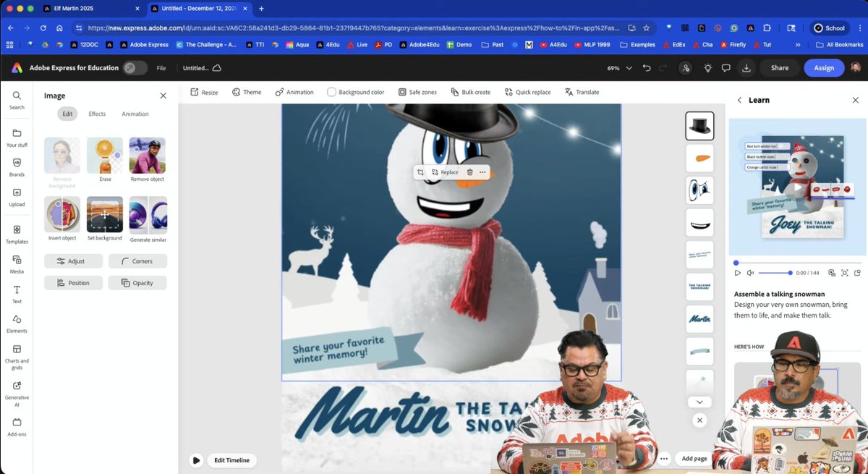Image resolution: width=868 pixels, height=474 pixels.
Task: Open the Templates panel
Action: pyautogui.click(x=17, y=234)
